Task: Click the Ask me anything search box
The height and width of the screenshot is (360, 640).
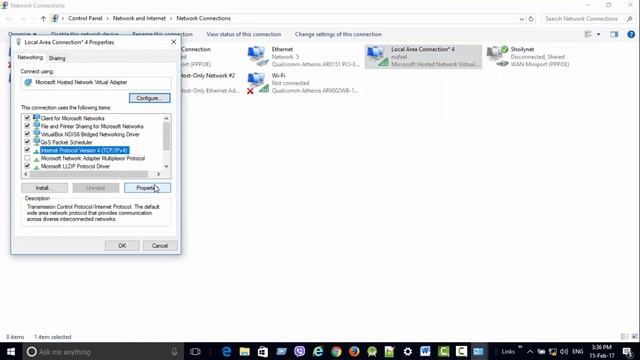Action: pos(102,351)
